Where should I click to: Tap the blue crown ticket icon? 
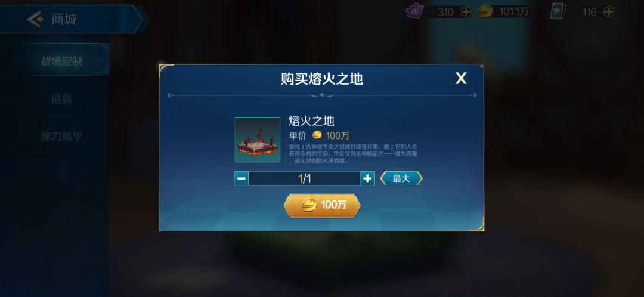(558, 11)
